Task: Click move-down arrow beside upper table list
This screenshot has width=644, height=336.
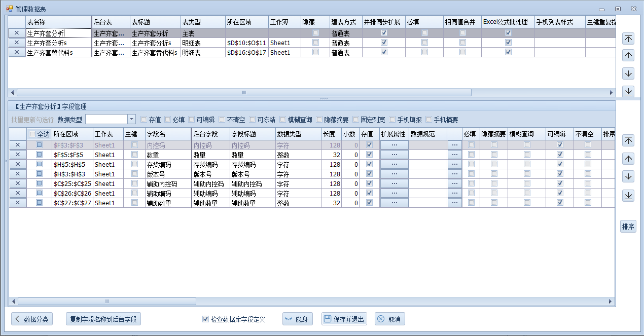Action: (x=628, y=73)
